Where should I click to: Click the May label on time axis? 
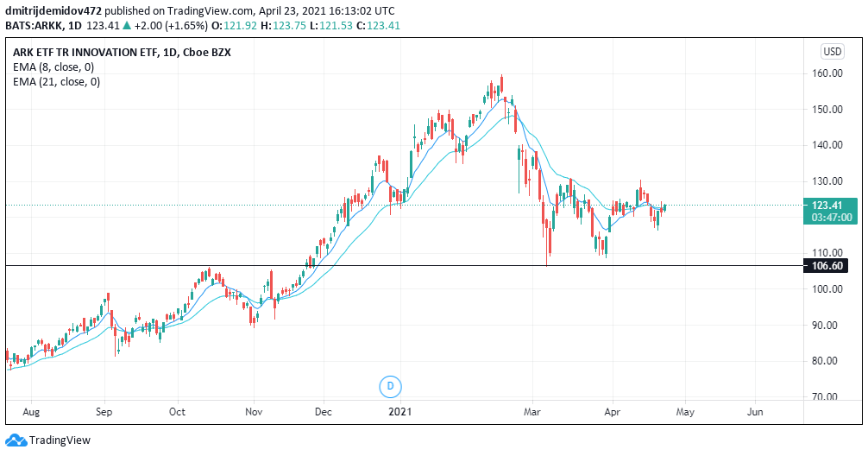(x=685, y=412)
